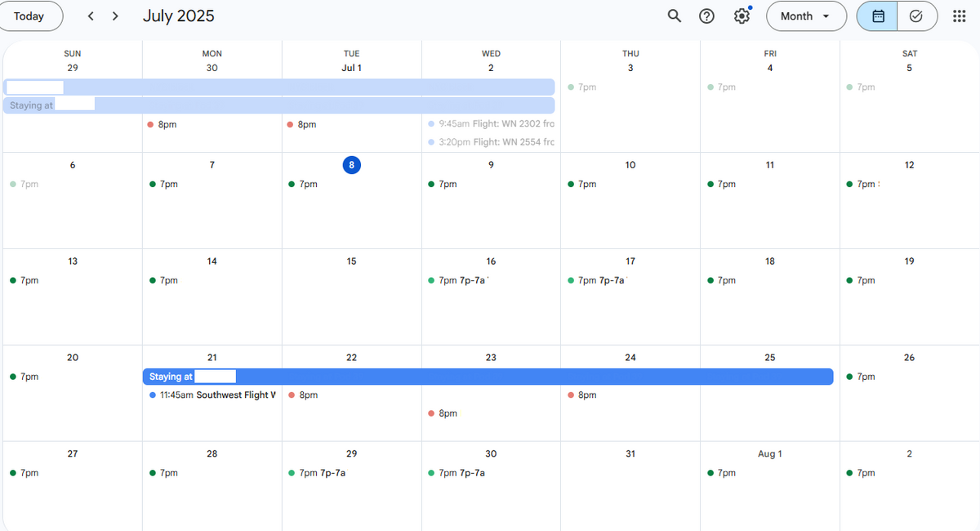Open the Google apps grid
Screen dimensions: 980x531
click(x=960, y=16)
